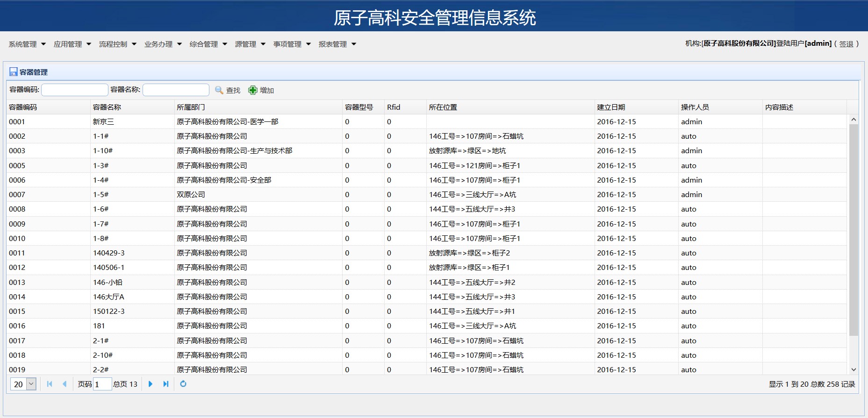Click the 签退 logout link
Viewport: 868px width, 418px height.
coord(846,44)
